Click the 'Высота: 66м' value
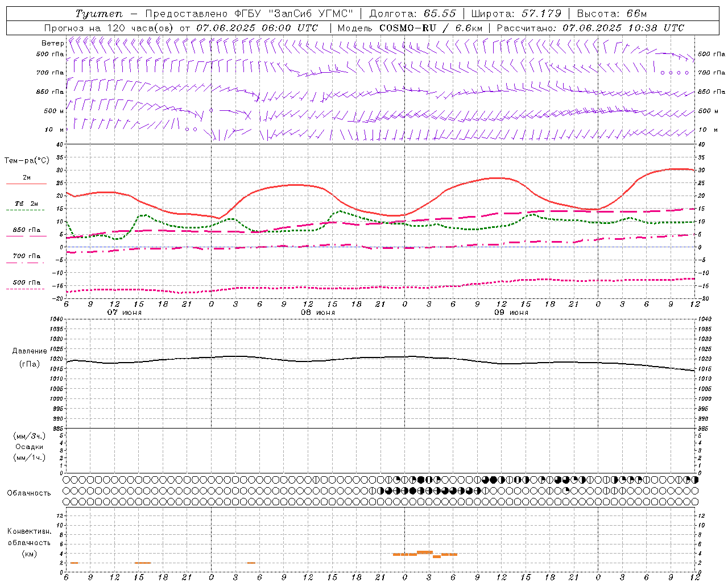Screen dimensions: 728x582 pyautogui.click(x=612, y=14)
